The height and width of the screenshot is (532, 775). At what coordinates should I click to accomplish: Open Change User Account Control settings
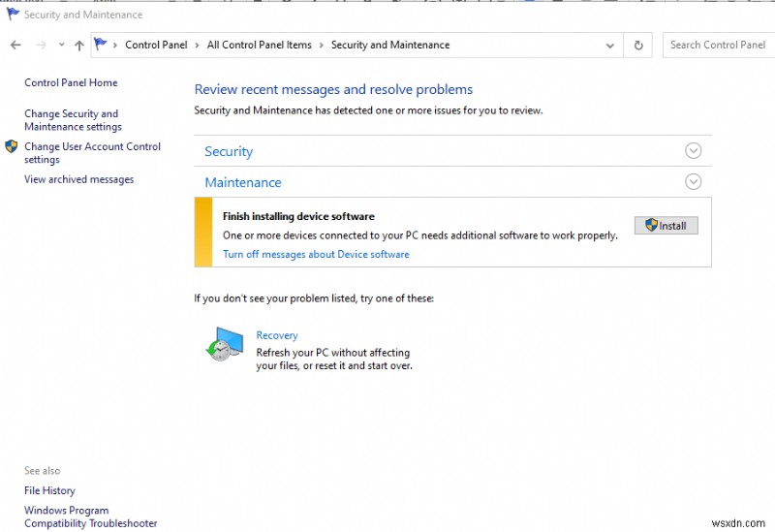(92, 153)
